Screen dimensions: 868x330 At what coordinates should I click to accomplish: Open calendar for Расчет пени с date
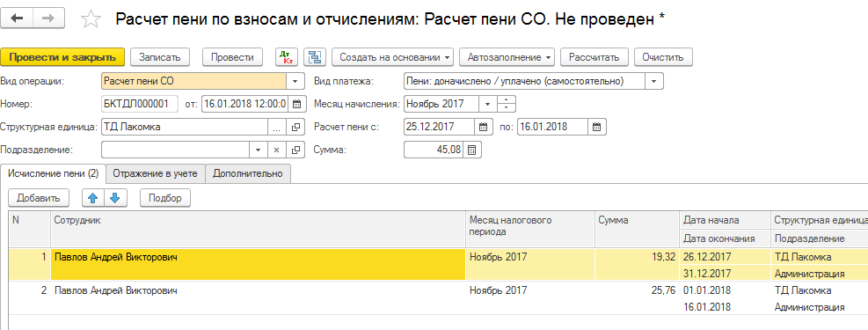click(x=484, y=127)
